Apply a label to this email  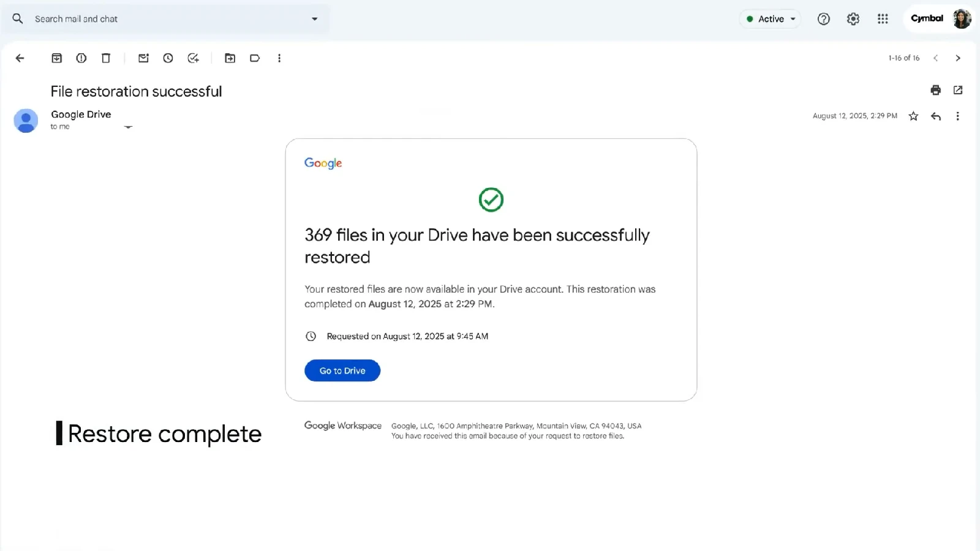click(255, 58)
